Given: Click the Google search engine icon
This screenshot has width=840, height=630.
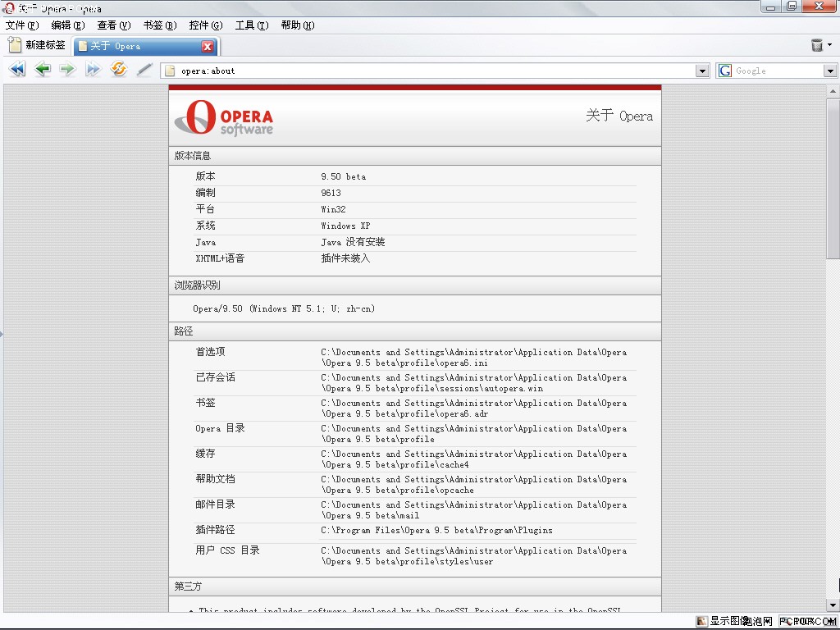Looking at the screenshot, I should click(725, 71).
